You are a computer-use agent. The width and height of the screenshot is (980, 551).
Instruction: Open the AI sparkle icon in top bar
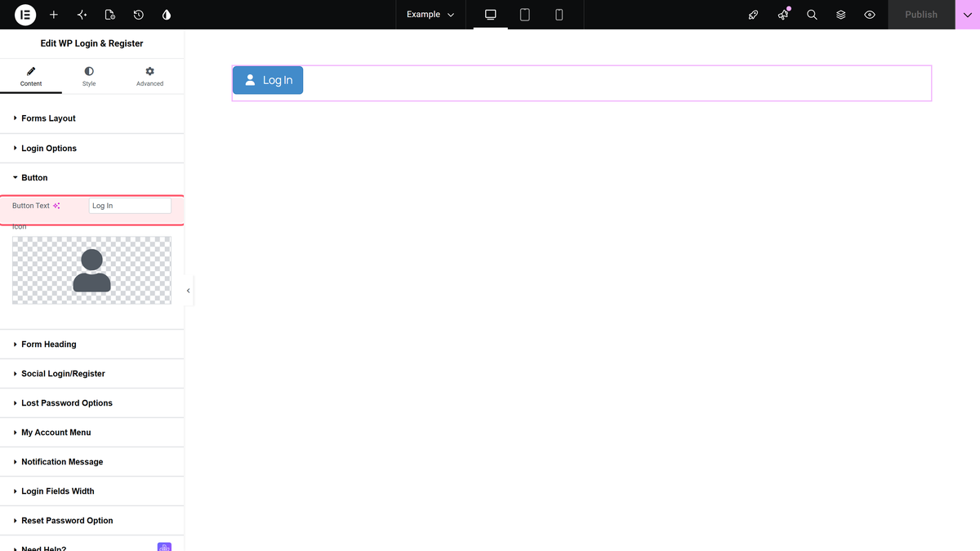pos(82,15)
